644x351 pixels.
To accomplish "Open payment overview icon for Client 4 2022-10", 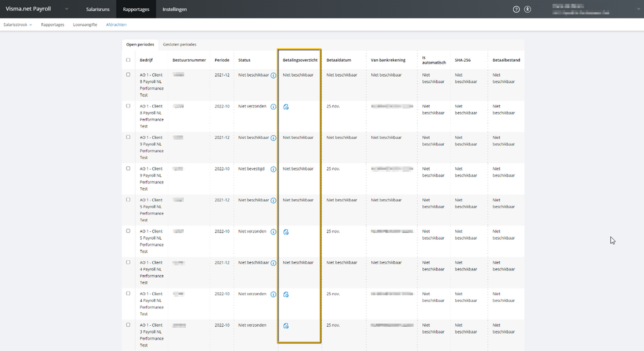I will pyautogui.click(x=286, y=294).
